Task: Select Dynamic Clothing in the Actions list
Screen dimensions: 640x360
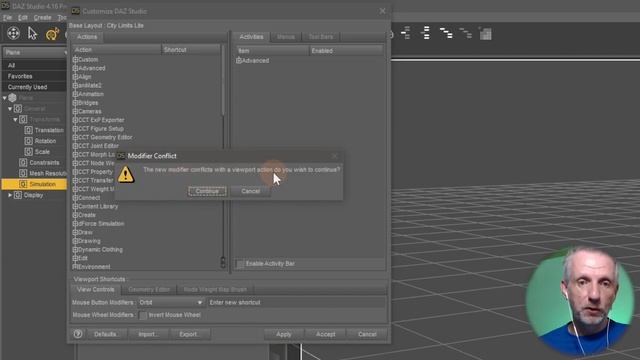Action: click(100, 249)
